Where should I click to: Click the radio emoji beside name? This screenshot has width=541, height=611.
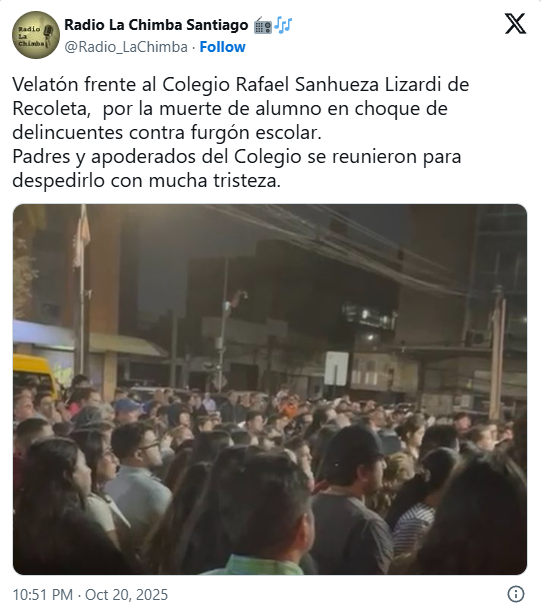tap(263, 26)
